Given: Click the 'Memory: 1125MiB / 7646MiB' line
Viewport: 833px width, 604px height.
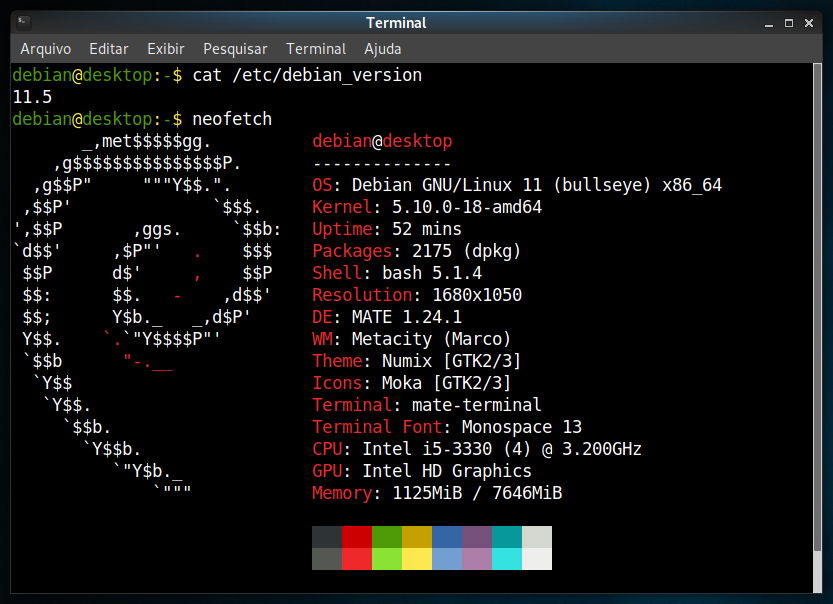Looking at the screenshot, I should [437, 494].
